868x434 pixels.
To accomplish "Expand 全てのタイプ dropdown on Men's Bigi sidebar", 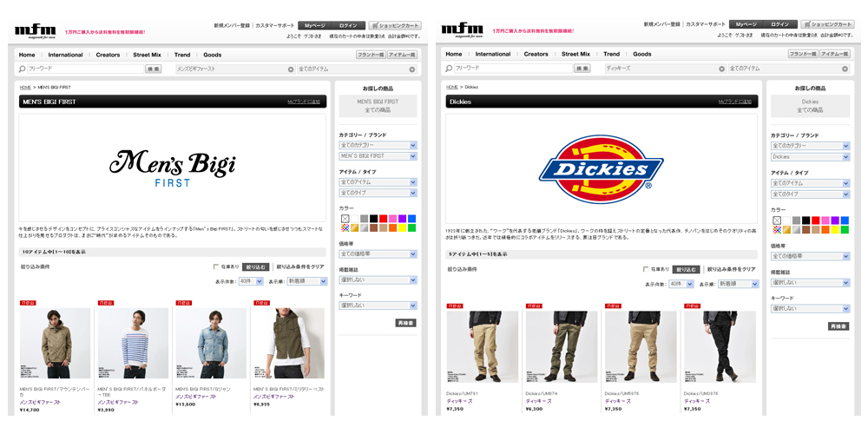I will point(378,193).
